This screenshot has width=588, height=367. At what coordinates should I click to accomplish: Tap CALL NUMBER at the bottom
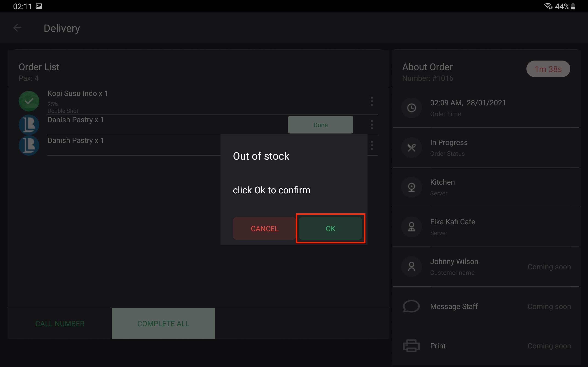click(60, 323)
